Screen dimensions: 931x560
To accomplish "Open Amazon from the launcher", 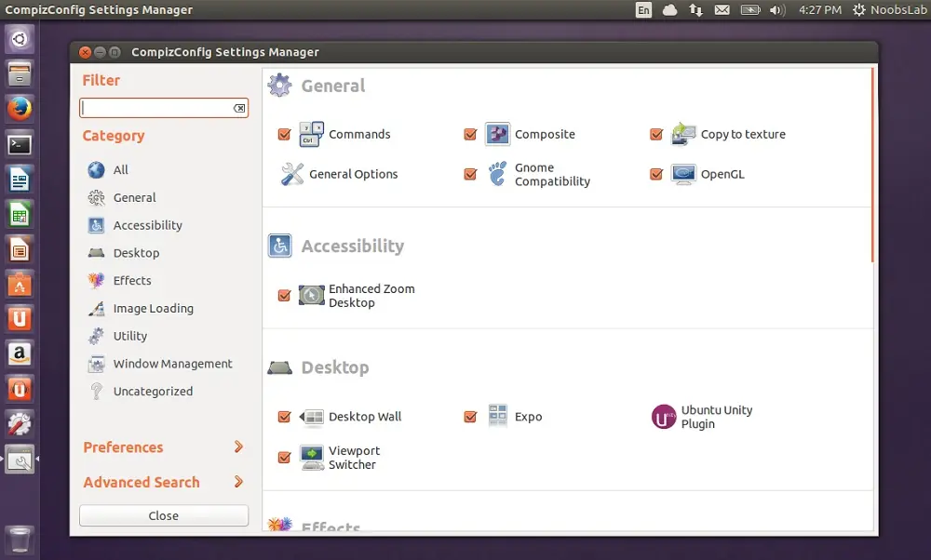I will pyautogui.click(x=20, y=354).
